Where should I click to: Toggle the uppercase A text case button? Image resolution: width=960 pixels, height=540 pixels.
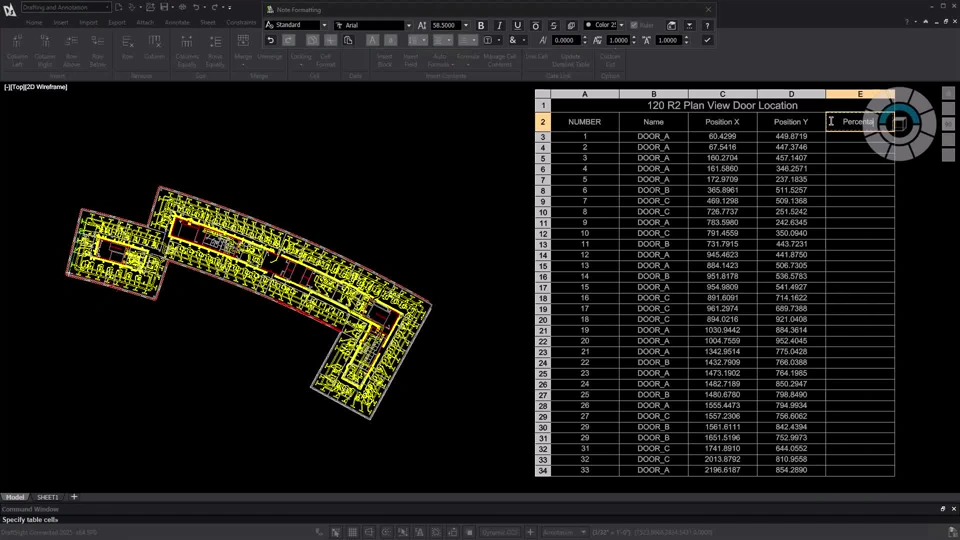[x=372, y=40]
